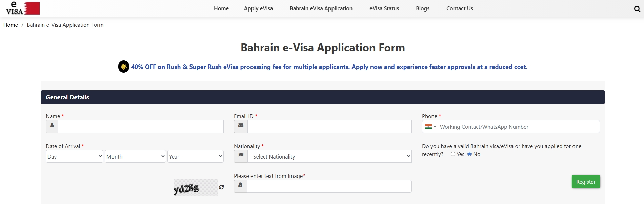
Task: Click the sun badge icon next to offer
Action: (x=124, y=67)
